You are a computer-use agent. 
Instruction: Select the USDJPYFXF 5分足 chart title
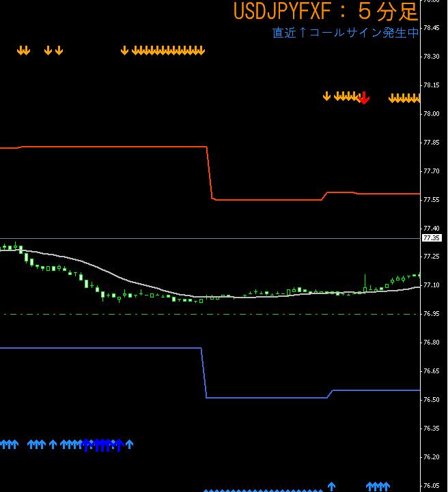tap(326, 11)
